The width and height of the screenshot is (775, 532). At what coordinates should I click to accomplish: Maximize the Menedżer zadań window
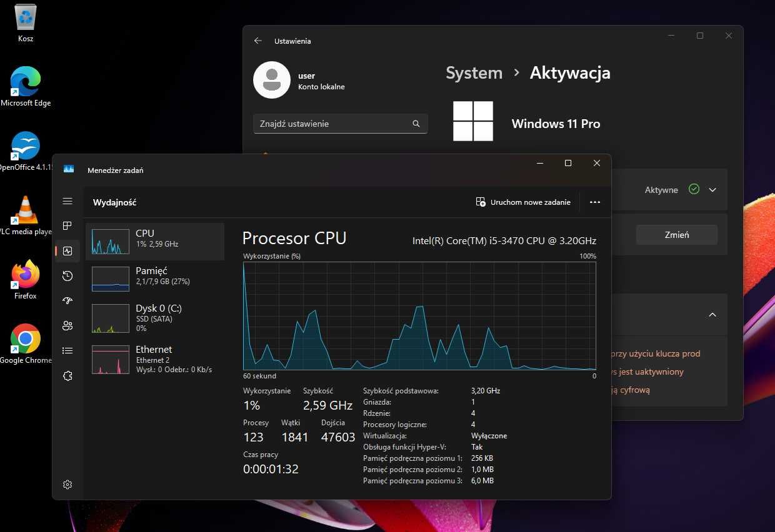tap(568, 163)
